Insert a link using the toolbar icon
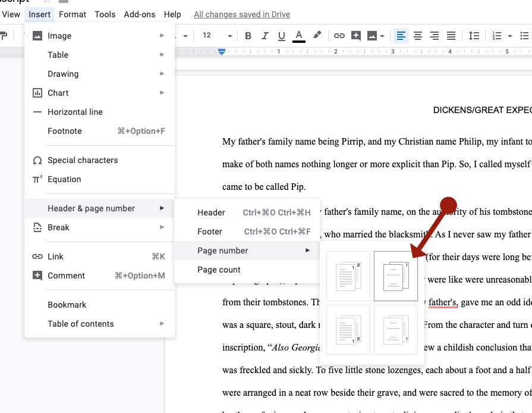 pyautogui.click(x=339, y=35)
